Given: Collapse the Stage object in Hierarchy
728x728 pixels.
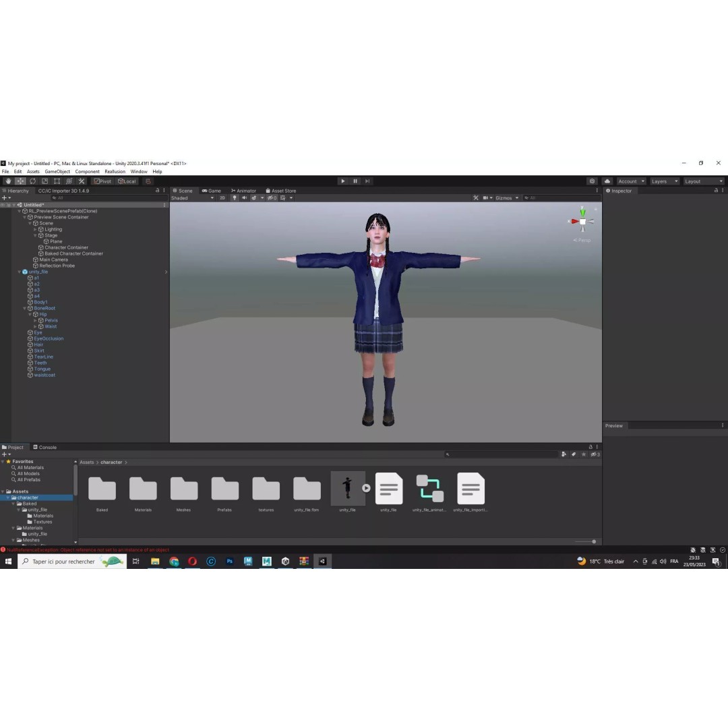Looking at the screenshot, I should [35, 235].
